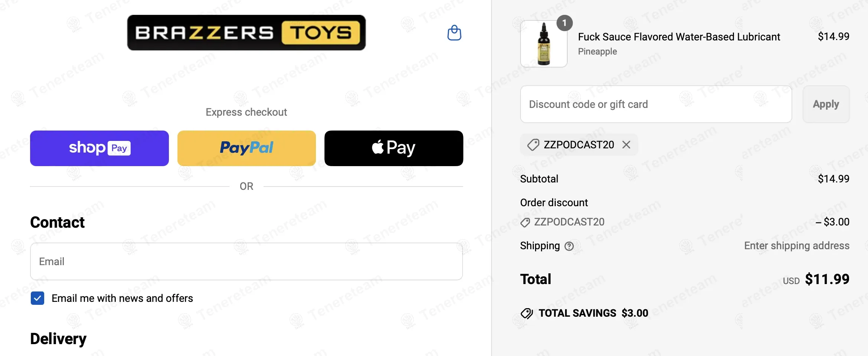Screen dimensions: 868x356
Task: Click the 'Enter shipping address' text
Action: coord(796,245)
